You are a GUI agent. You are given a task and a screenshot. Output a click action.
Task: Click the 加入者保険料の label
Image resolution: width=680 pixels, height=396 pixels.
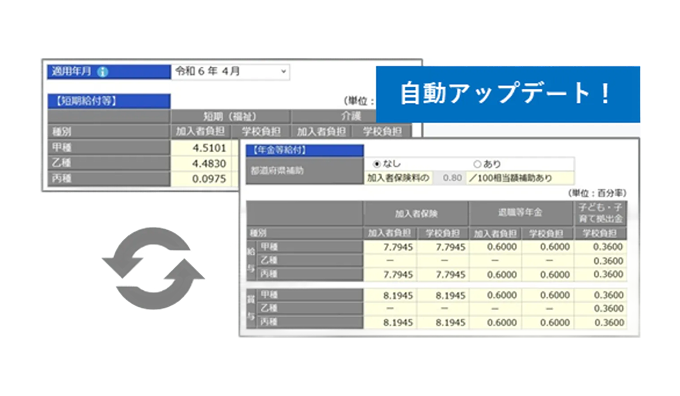pyautogui.click(x=398, y=178)
